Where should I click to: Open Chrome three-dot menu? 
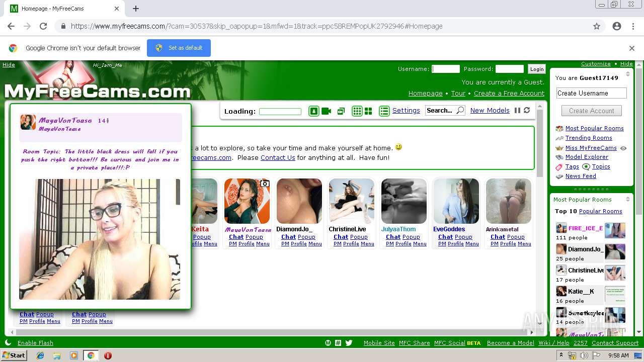pos(633,26)
